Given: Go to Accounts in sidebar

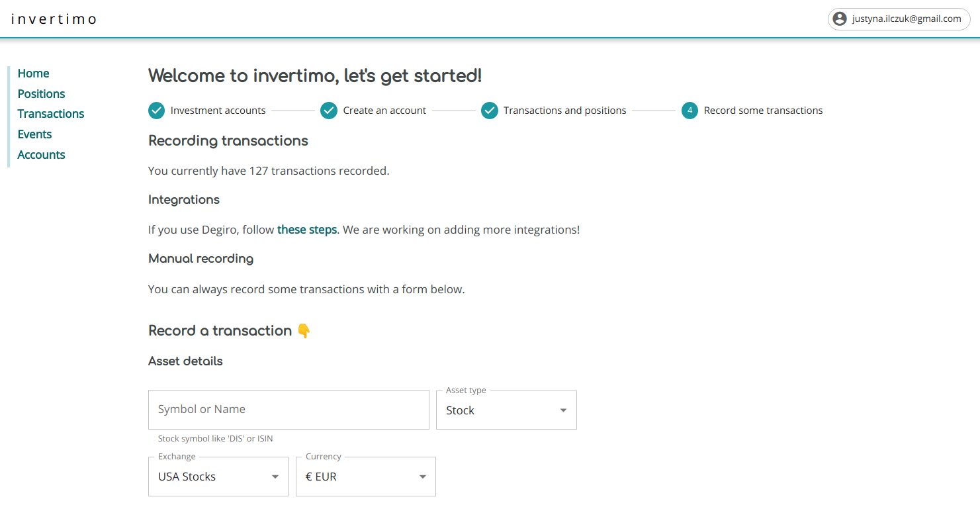Looking at the screenshot, I should tap(41, 155).
